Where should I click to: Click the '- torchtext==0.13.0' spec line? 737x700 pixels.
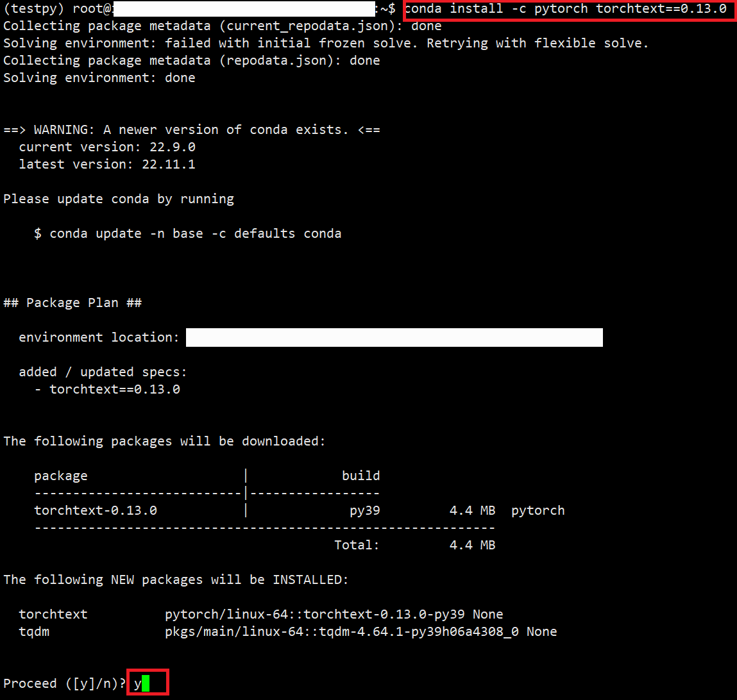[107, 390]
